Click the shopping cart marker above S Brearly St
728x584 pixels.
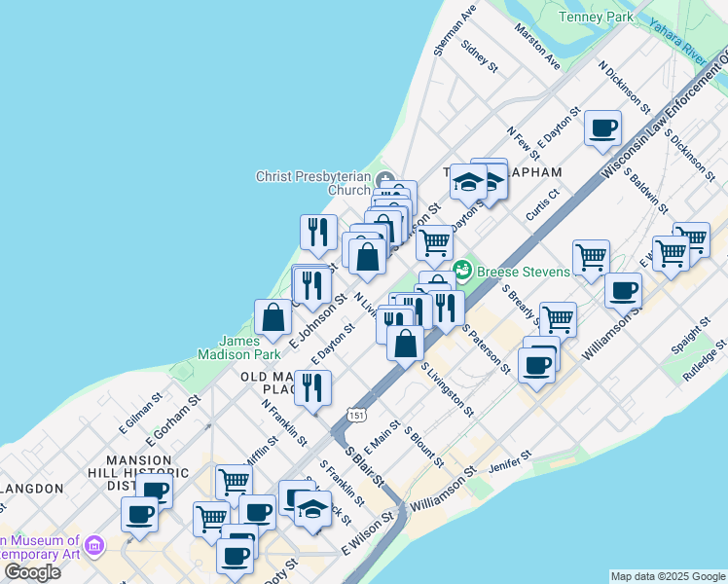click(590, 257)
